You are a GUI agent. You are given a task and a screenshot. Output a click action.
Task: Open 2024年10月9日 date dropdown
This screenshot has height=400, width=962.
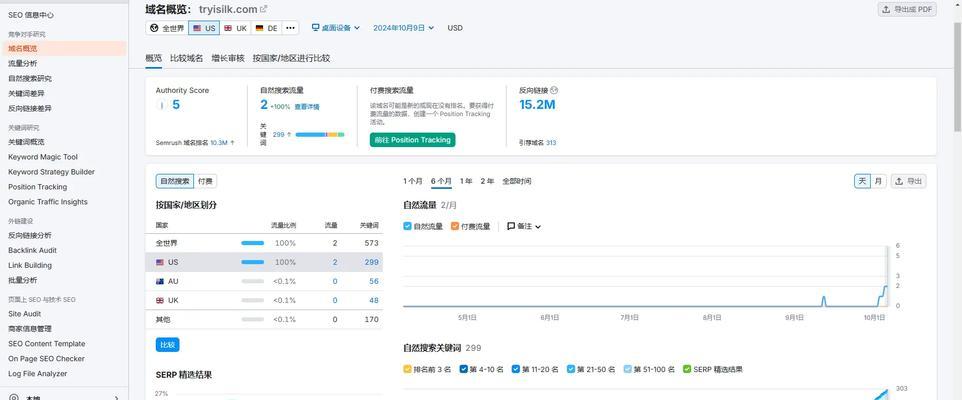pyautogui.click(x=404, y=28)
